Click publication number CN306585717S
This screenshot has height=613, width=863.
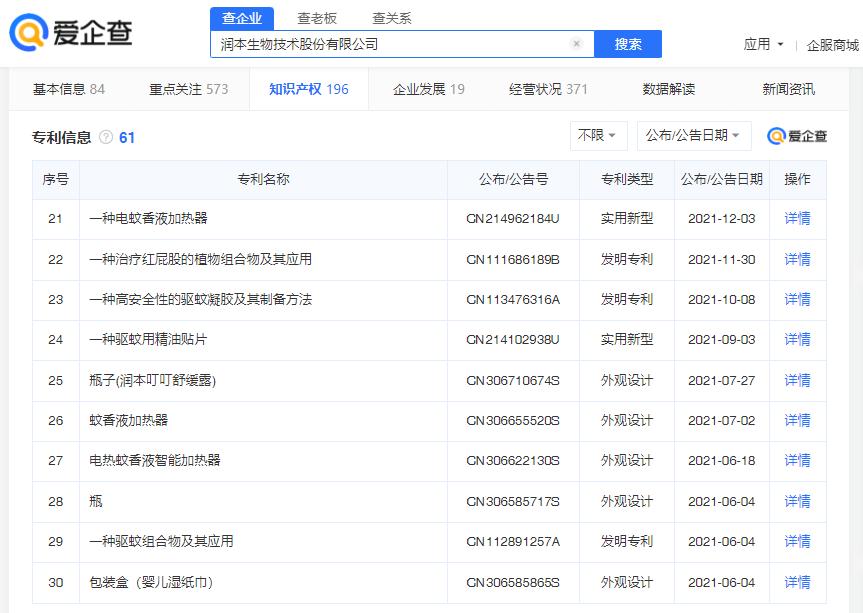point(512,501)
